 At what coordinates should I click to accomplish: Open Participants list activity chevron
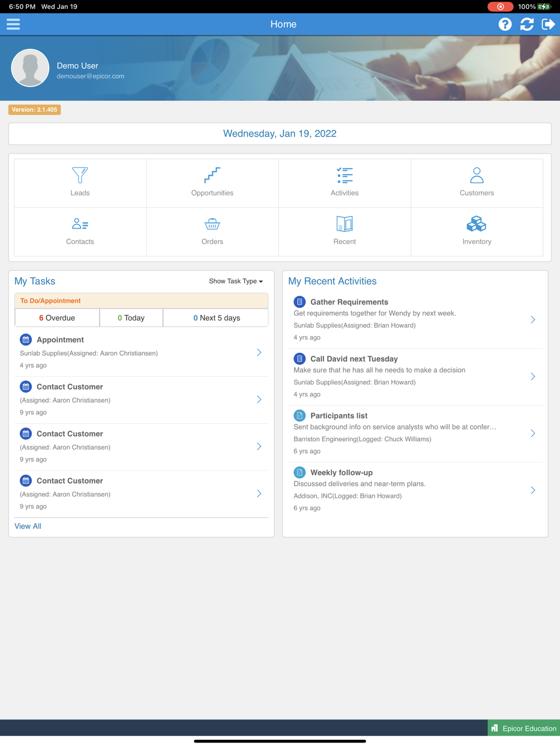point(533,433)
